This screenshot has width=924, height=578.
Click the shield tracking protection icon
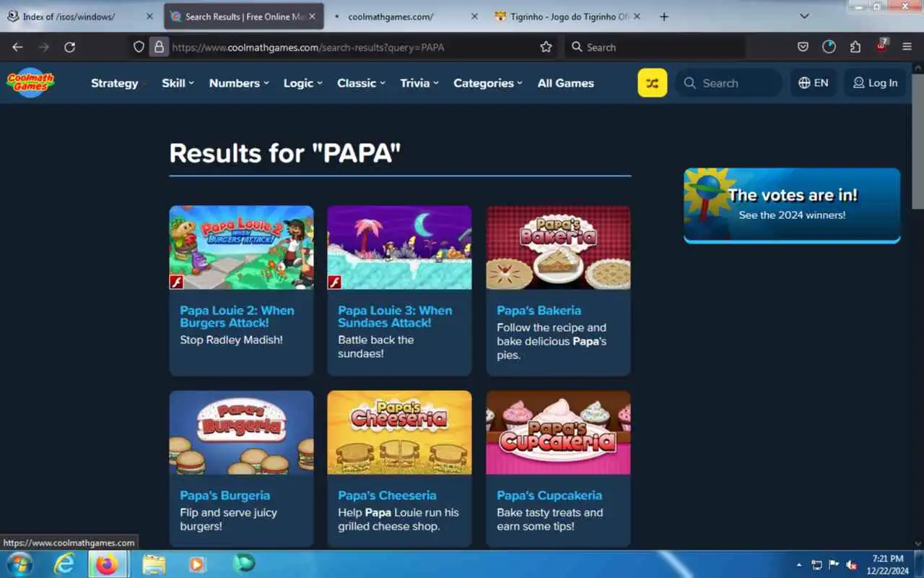click(x=139, y=47)
